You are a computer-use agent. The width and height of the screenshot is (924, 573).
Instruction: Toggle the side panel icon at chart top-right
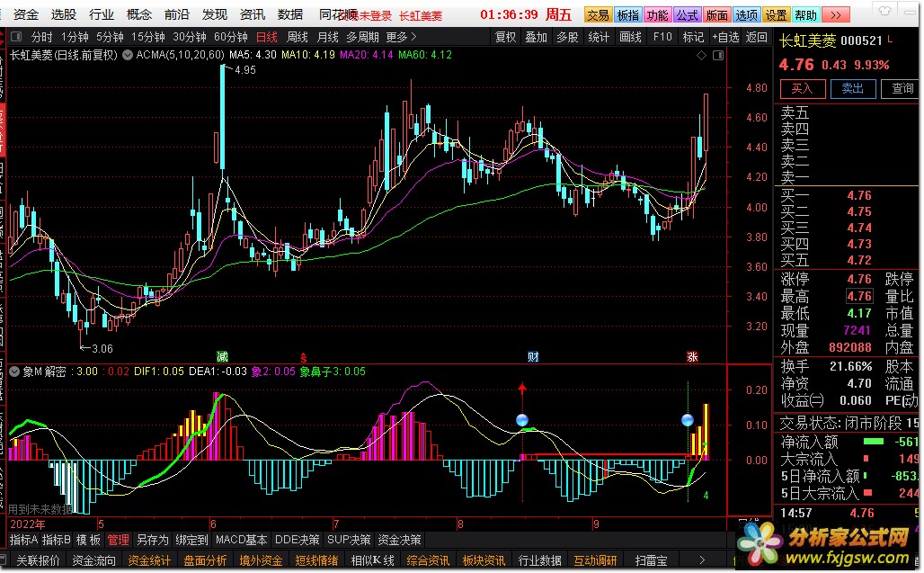(x=718, y=56)
